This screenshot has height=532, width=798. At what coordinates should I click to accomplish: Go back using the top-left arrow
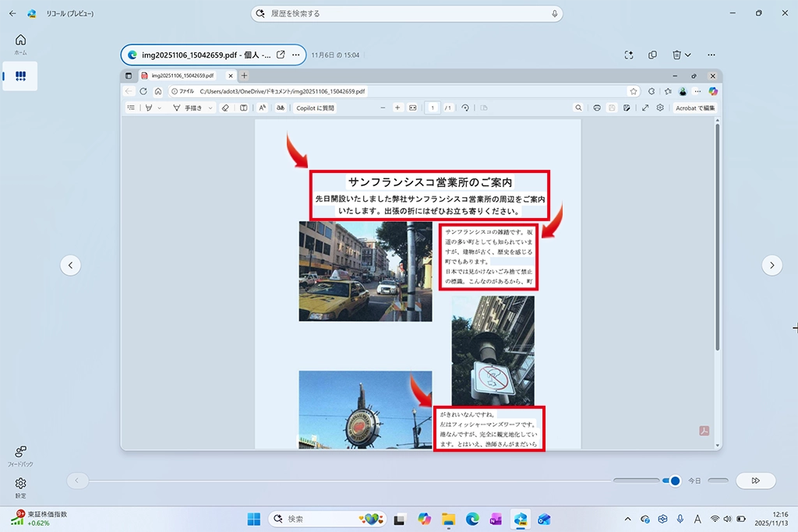coord(12,13)
